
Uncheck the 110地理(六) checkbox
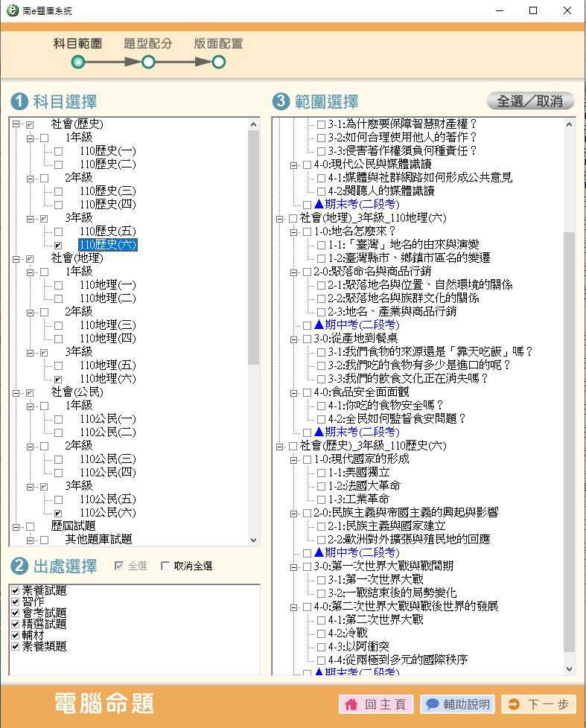[x=58, y=380]
